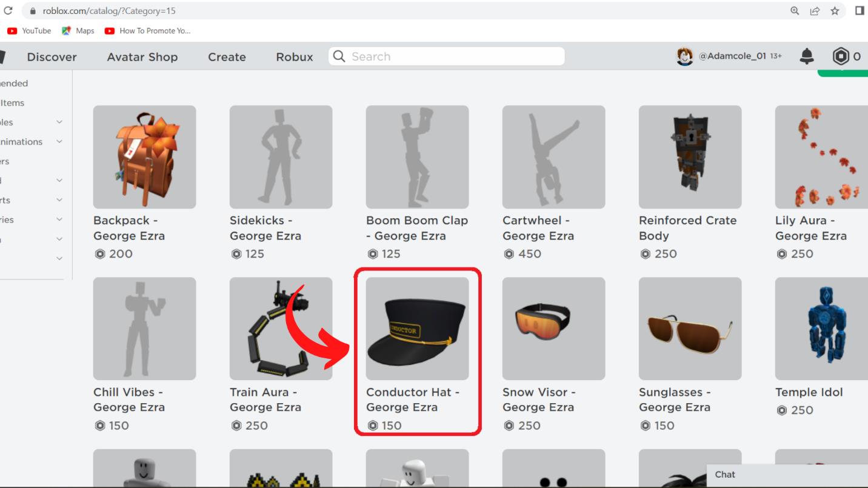The image size is (868, 488).
Task: Click the Chill Vibes - George Ezra title
Action: [x=129, y=399]
